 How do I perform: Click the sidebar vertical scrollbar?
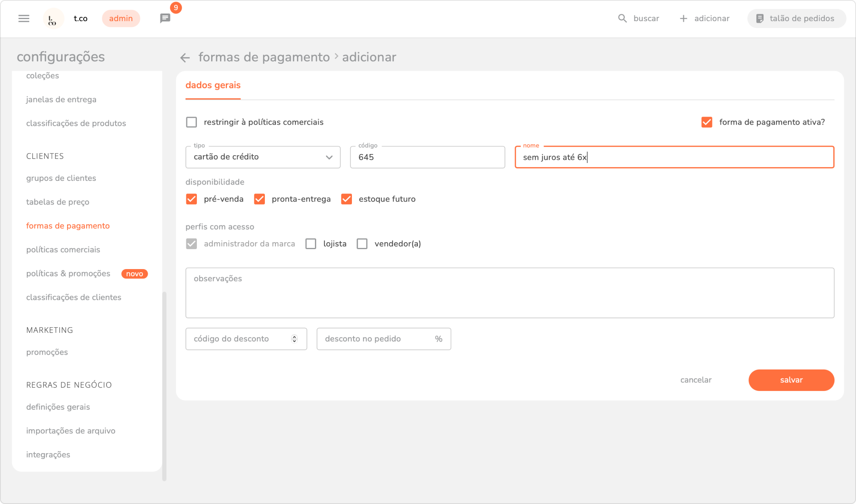[164, 385]
